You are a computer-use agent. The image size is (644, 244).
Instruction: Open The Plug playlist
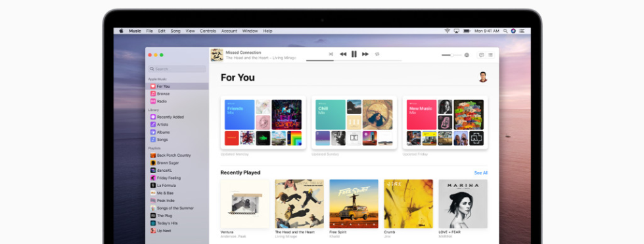177,215
